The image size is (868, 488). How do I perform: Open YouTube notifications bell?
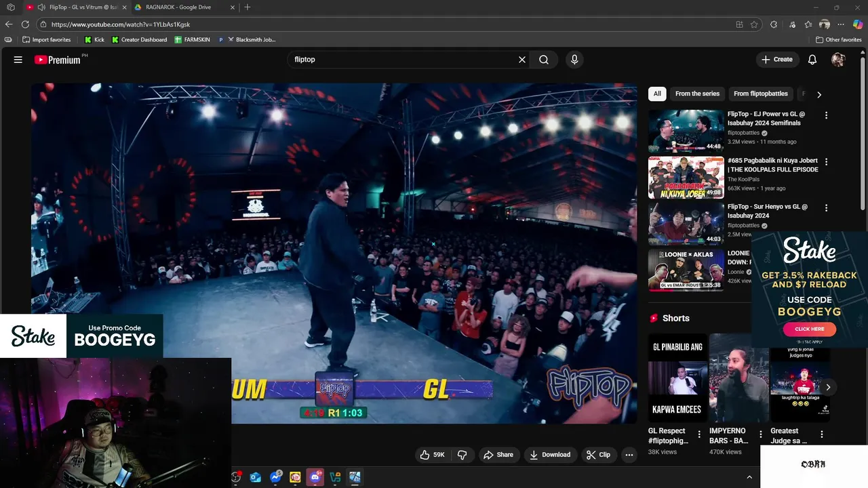[x=812, y=60]
